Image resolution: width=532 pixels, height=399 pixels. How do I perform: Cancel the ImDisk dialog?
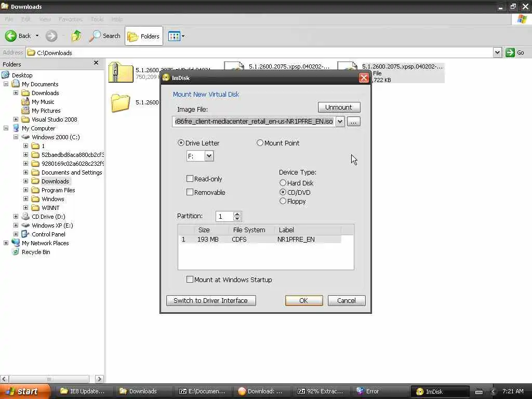347,301
